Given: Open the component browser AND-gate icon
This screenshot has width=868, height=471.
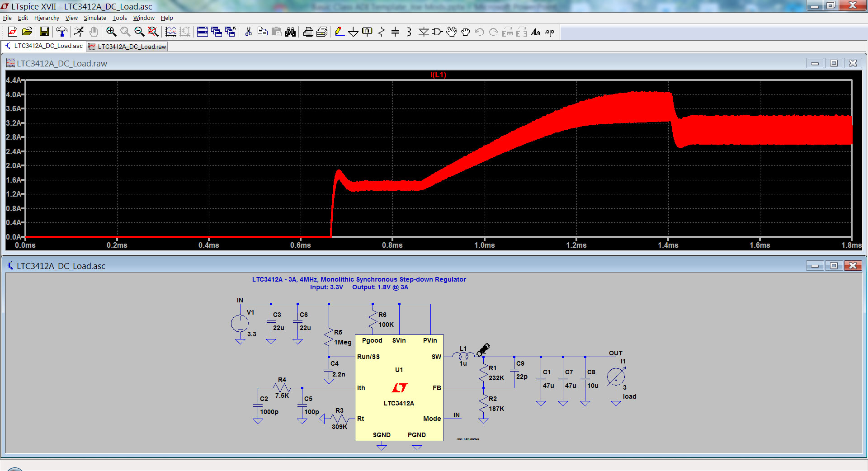Looking at the screenshot, I should click(x=437, y=32).
